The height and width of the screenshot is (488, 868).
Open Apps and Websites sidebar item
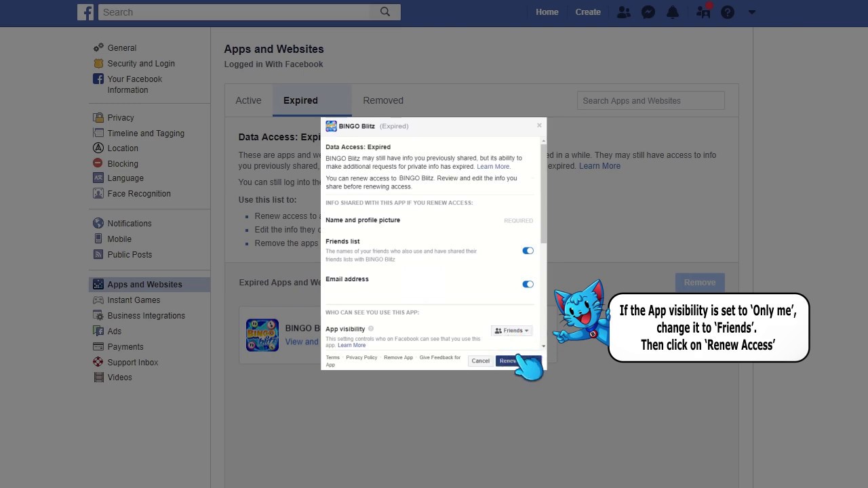tap(149, 284)
